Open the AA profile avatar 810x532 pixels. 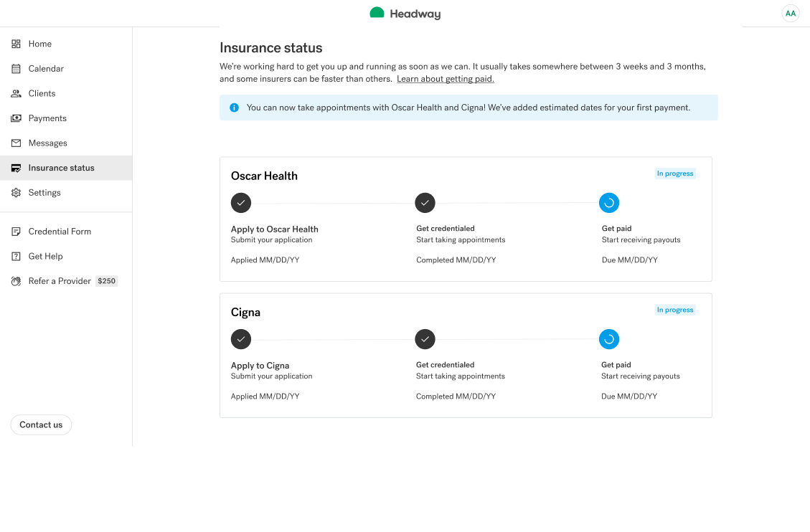click(x=791, y=14)
